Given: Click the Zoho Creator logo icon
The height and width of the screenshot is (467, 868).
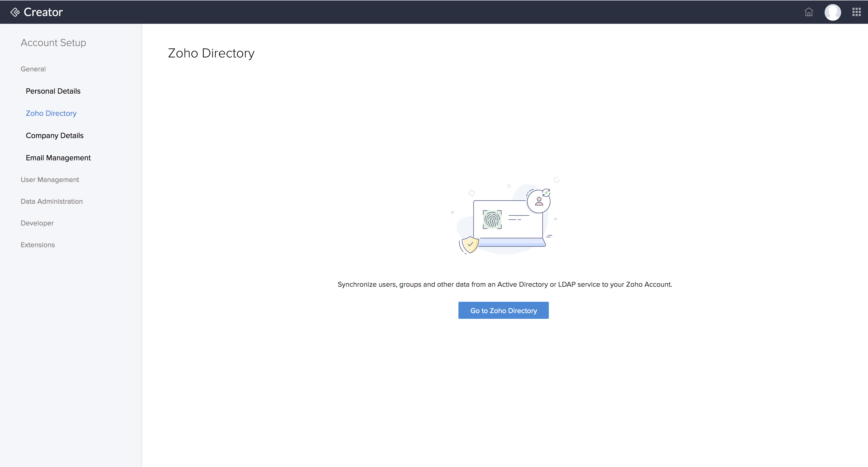Looking at the screenshot, I should (x=15, y=12).
